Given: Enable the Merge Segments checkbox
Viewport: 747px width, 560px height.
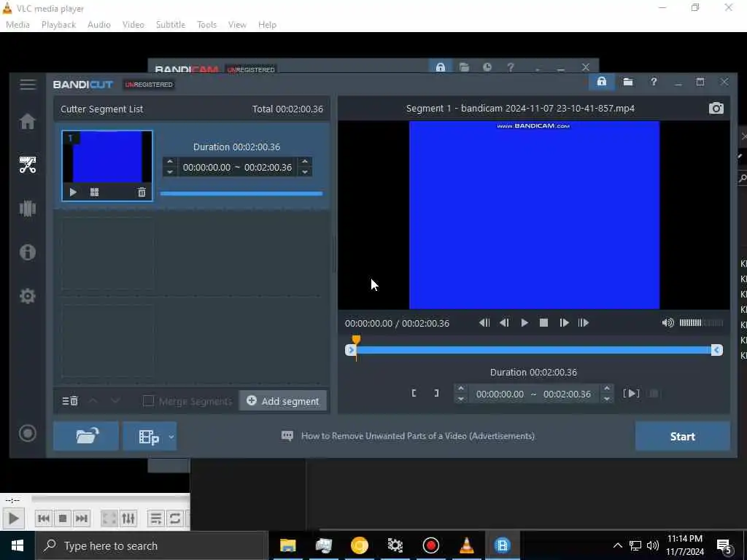Looking at the screenshot, I should pos(148,401).
